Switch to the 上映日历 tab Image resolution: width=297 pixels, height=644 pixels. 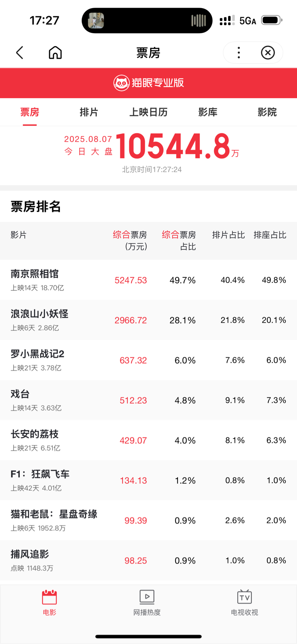[x=148, y=112]
